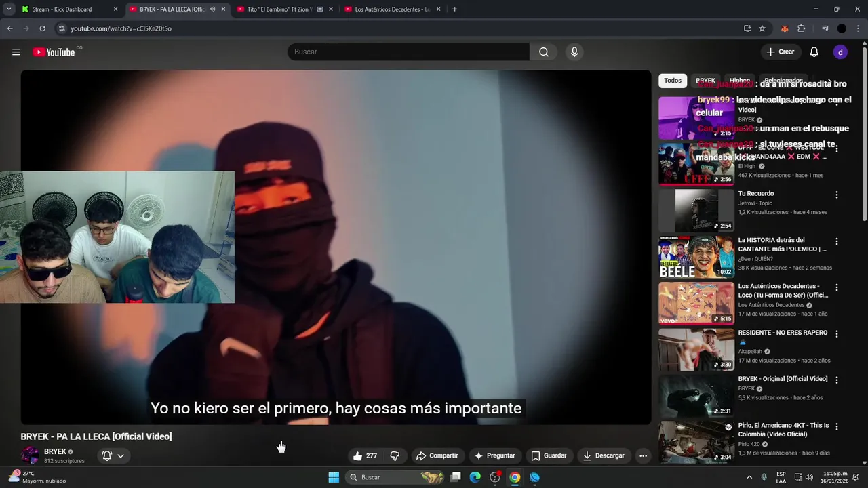
Task: Open BEELE historia video thumbnail
Action: tap(696, 257)
